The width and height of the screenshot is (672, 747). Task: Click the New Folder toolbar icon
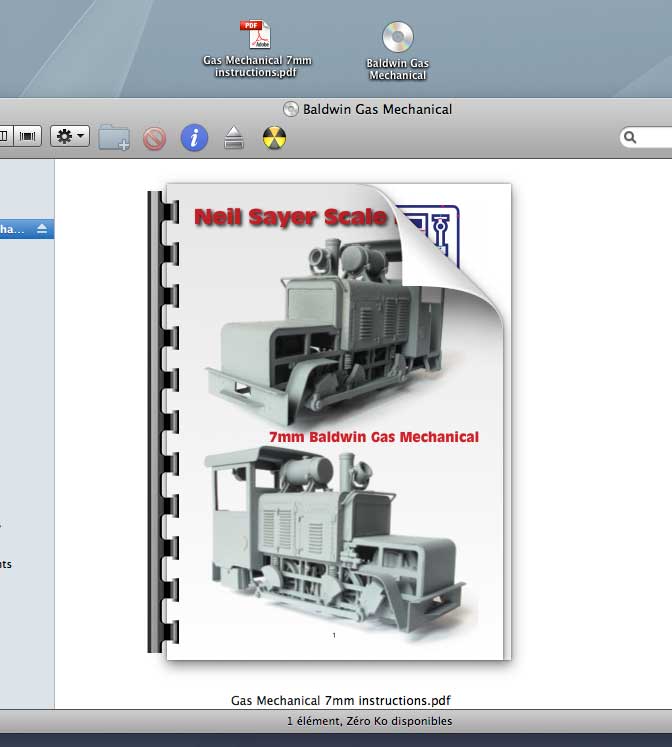click(x=114, y=138)
